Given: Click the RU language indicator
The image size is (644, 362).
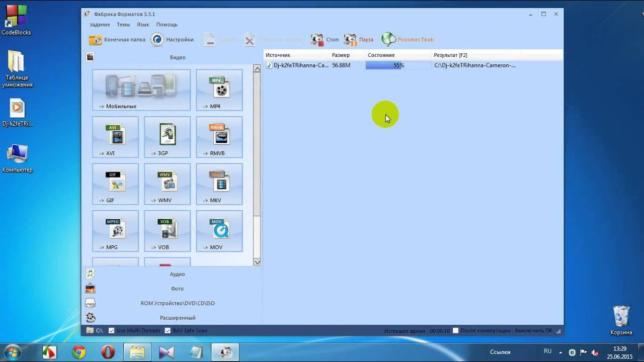Looking at the screenshot, I should tap(547, 351).
